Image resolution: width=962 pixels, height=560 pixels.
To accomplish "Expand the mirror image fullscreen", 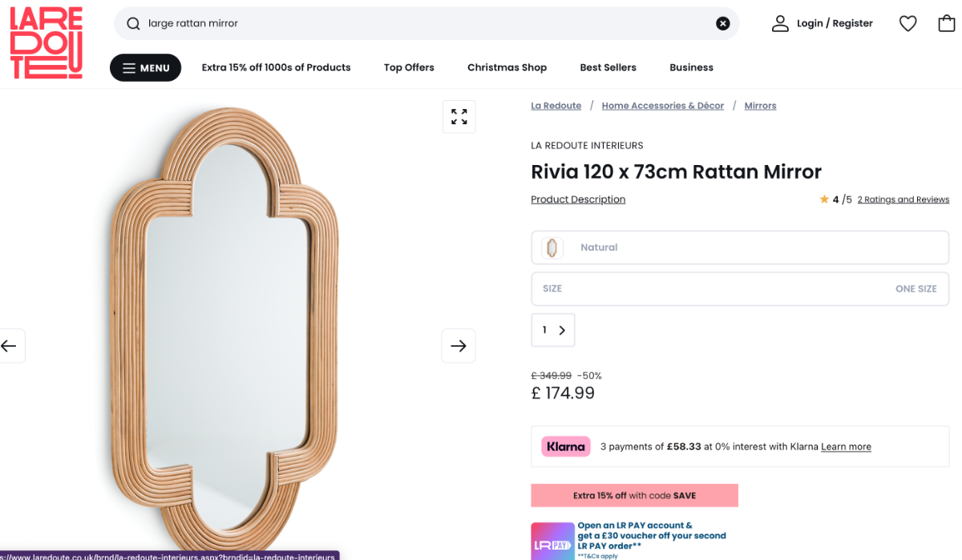I will click(459, 117).
